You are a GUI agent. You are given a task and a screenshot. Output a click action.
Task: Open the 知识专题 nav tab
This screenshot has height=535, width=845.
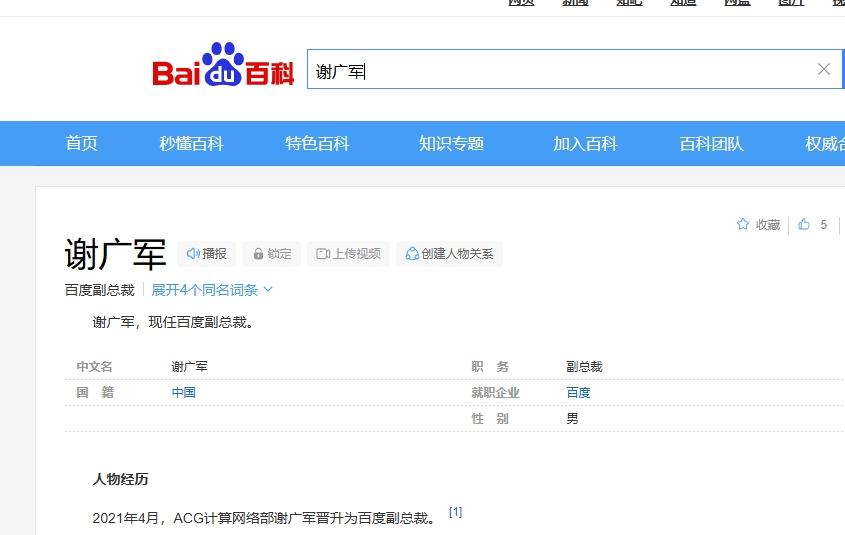click(452, 143)
